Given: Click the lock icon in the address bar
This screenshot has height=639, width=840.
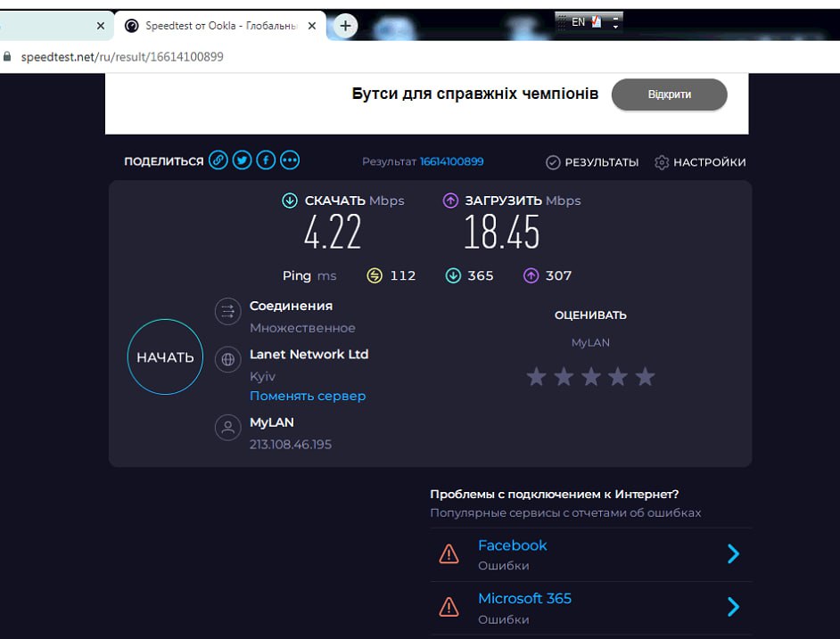Looking at the screenshot, I should 7,56.
